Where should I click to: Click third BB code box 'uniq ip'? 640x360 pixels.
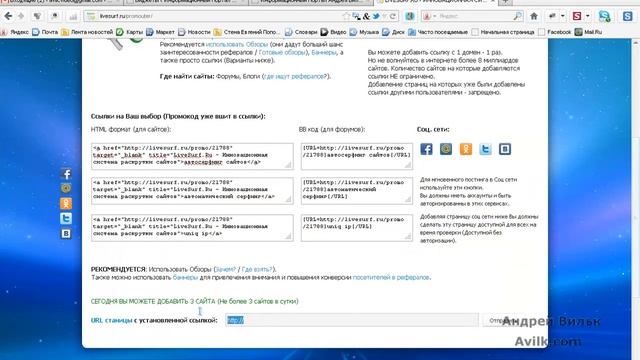[x=357, y=228]
